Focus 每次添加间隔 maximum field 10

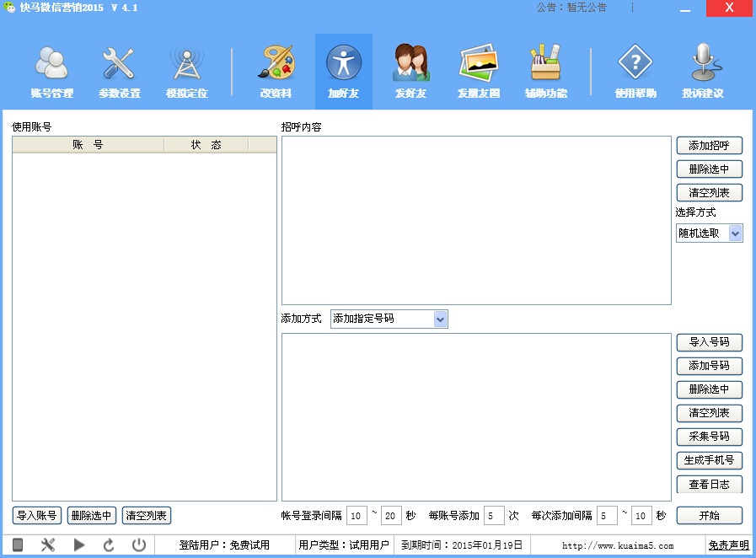(641, 516)
